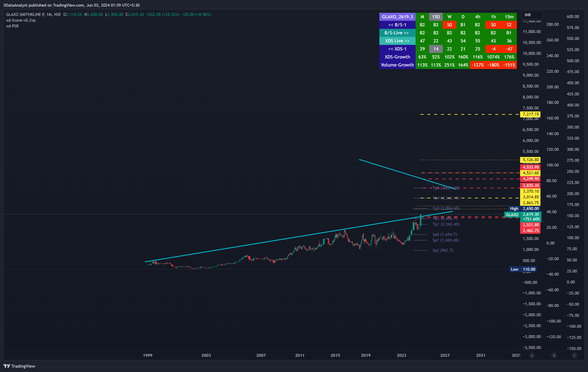Click the 2015 label on time axis

click(x=335, y=355)
